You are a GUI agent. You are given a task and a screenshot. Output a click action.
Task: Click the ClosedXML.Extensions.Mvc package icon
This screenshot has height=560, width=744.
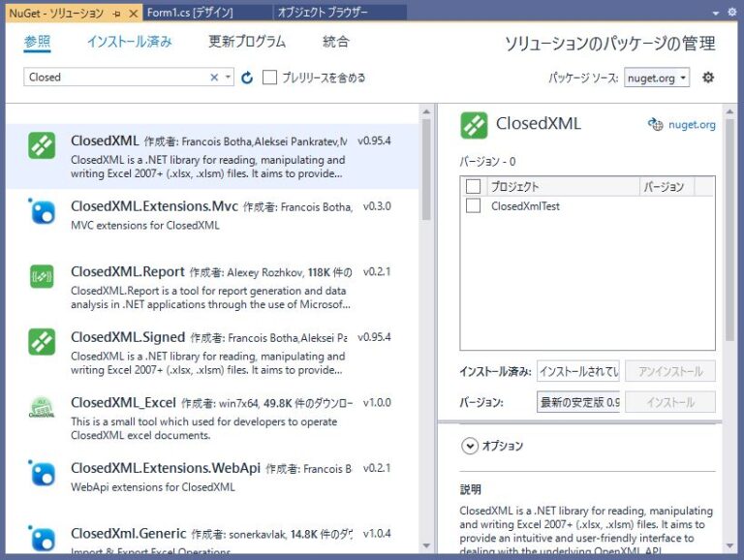42,211
